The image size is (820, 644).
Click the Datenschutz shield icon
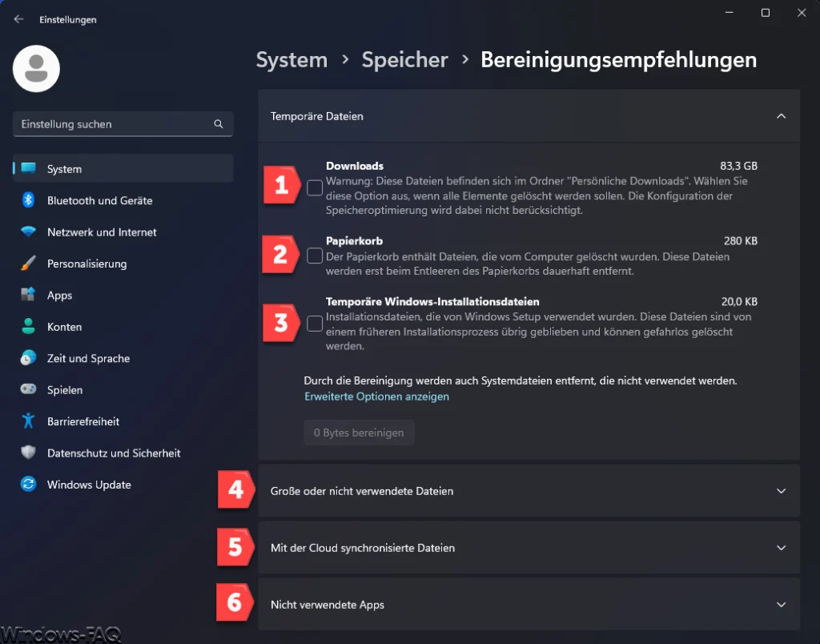click(x=28, y=453)
